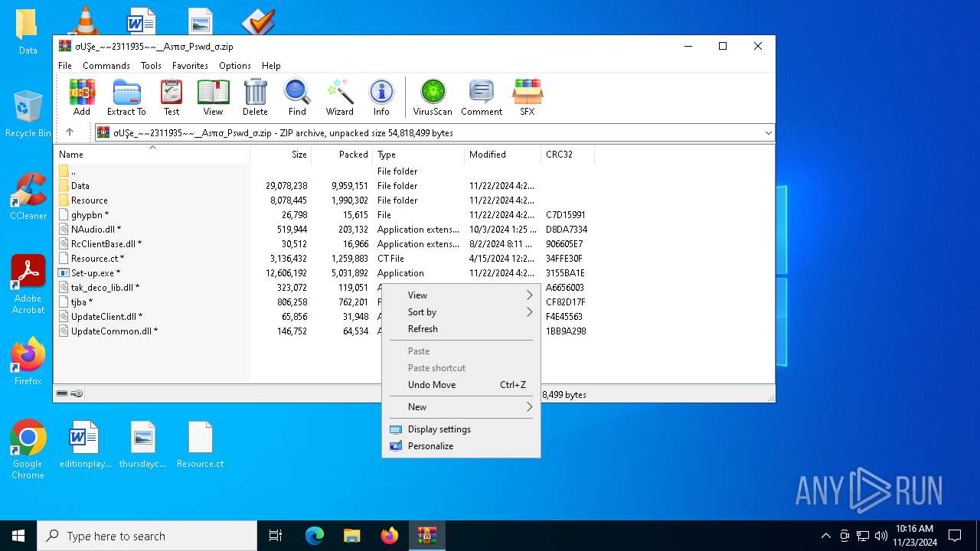Open Firefox desktop shortcut
Image resolution: width=980 pixels, height=551 pixels.
pos(28,362)
